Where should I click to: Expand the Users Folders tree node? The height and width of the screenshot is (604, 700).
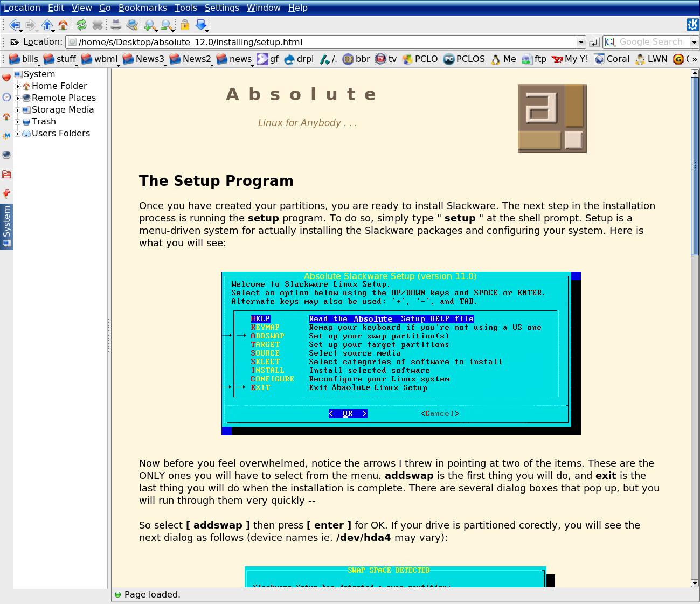(18, 134)
